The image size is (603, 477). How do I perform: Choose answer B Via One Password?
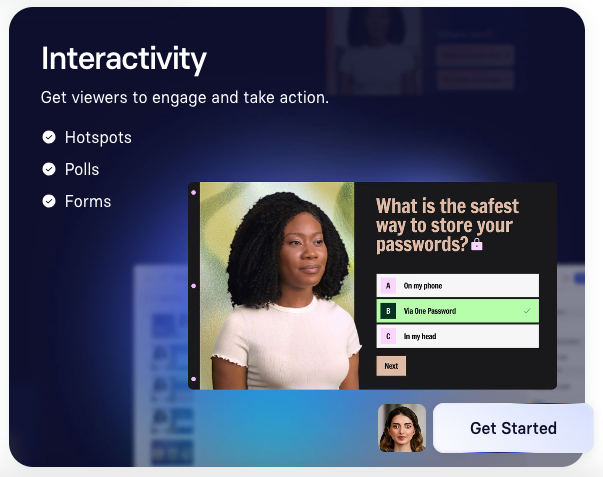pos(458,311)
